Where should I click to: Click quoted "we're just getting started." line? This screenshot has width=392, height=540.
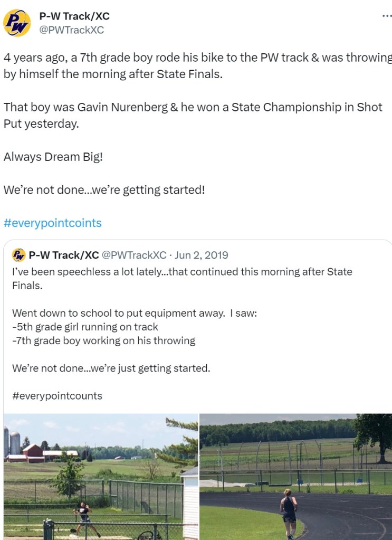111,368
